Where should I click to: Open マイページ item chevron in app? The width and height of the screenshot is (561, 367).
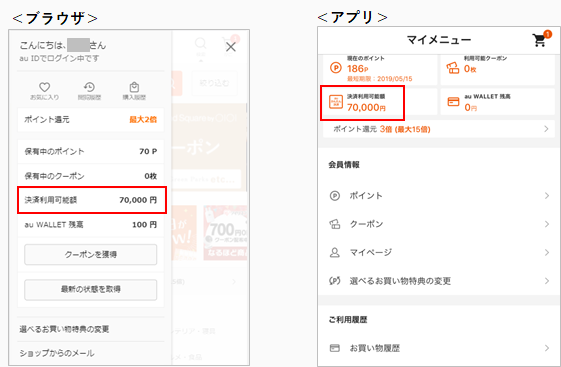(x=546, y=253)
